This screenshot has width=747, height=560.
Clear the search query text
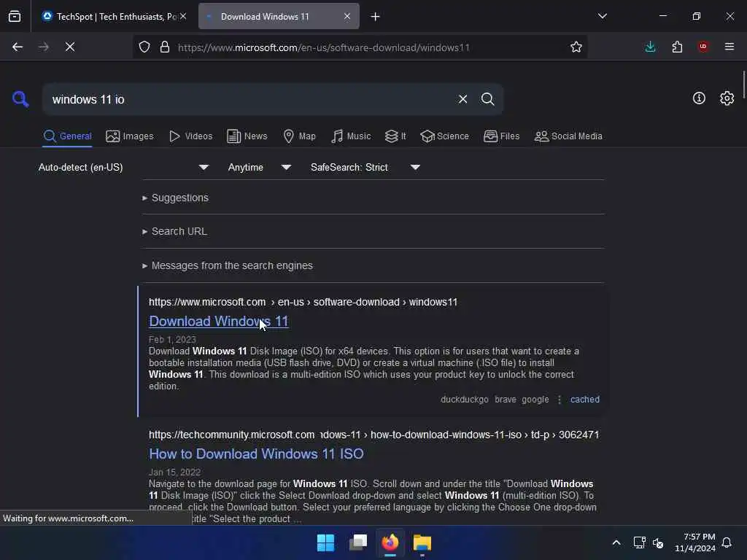tap(462, 99)
